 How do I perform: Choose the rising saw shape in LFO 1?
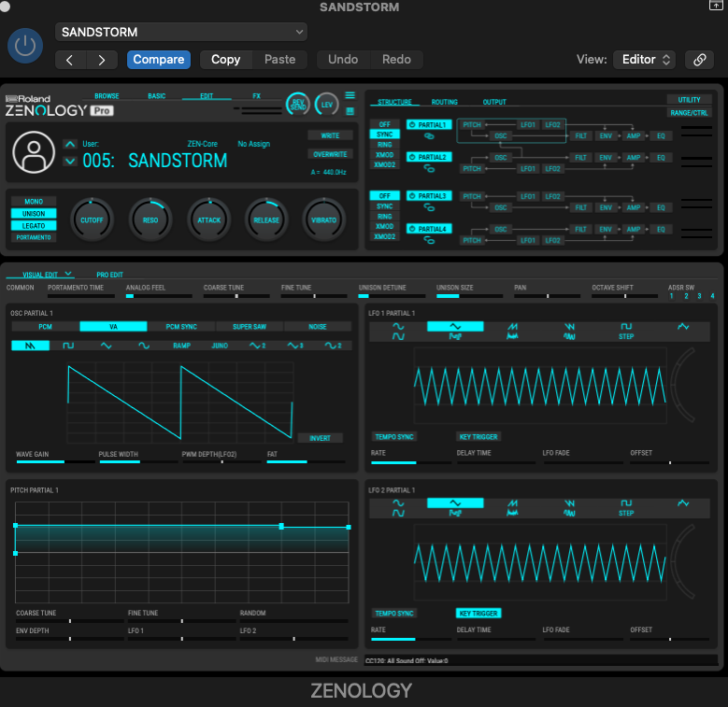click(512, 327)
